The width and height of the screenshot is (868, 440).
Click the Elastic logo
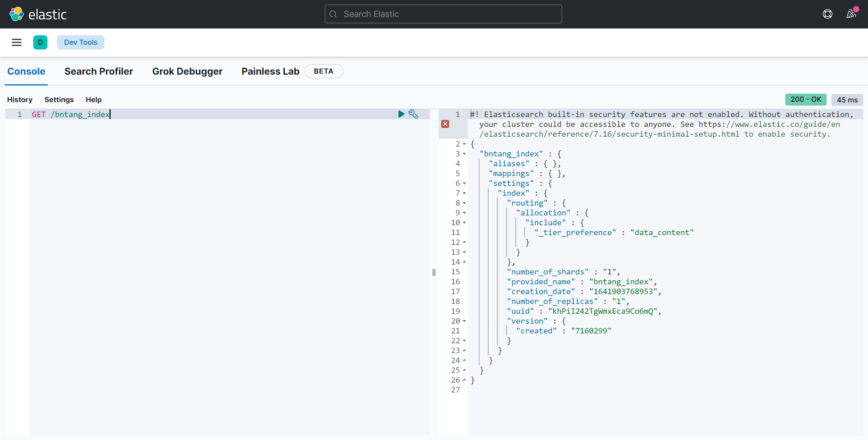pyautogui.click(x=38, y=14)
